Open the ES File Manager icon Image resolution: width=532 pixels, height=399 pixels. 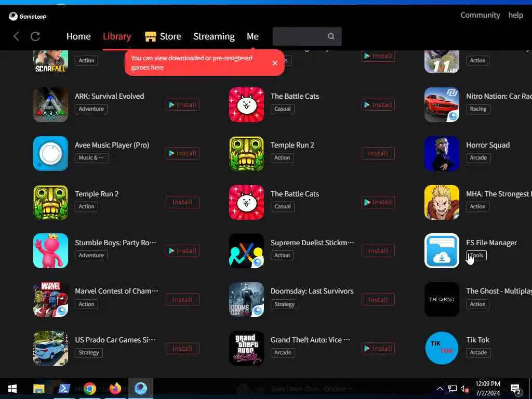point(442,251)
